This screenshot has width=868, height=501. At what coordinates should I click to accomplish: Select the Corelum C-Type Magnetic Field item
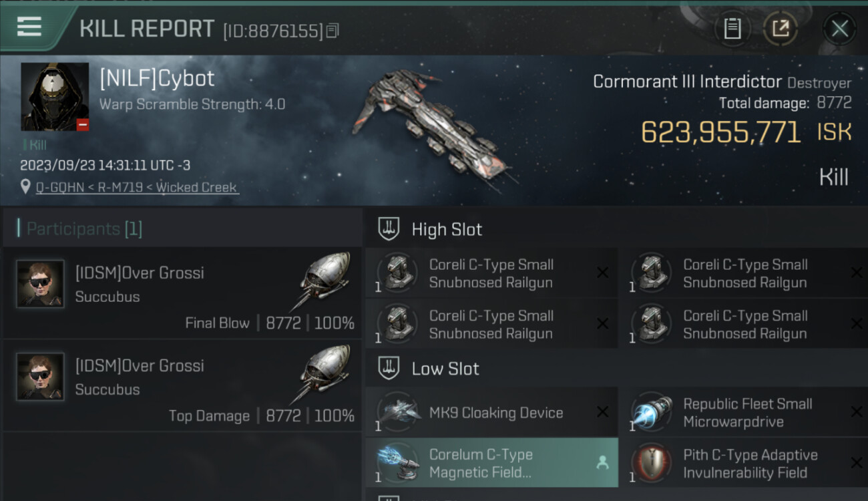(491, 463)
